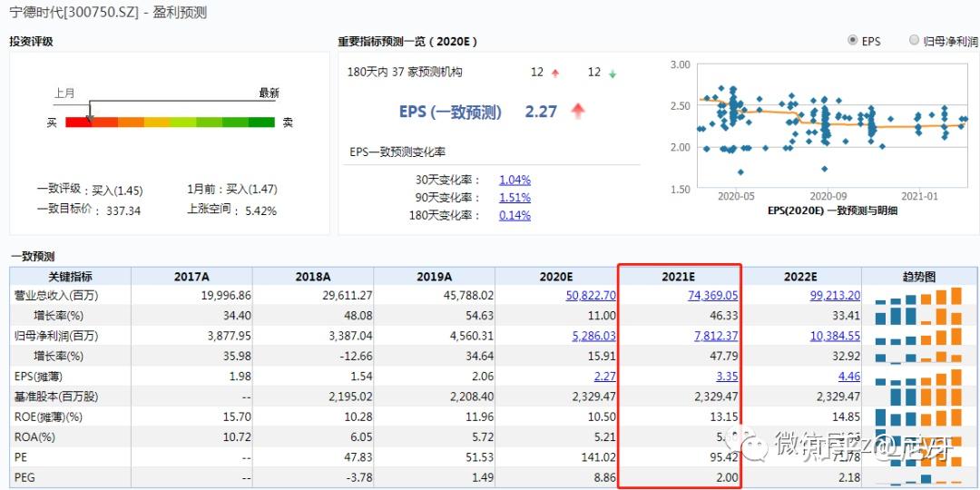Click the 一致评级 买入(1.45) text
Image resolution: width=980 pixels, height=490 pixels.
[x=89, y=190]
